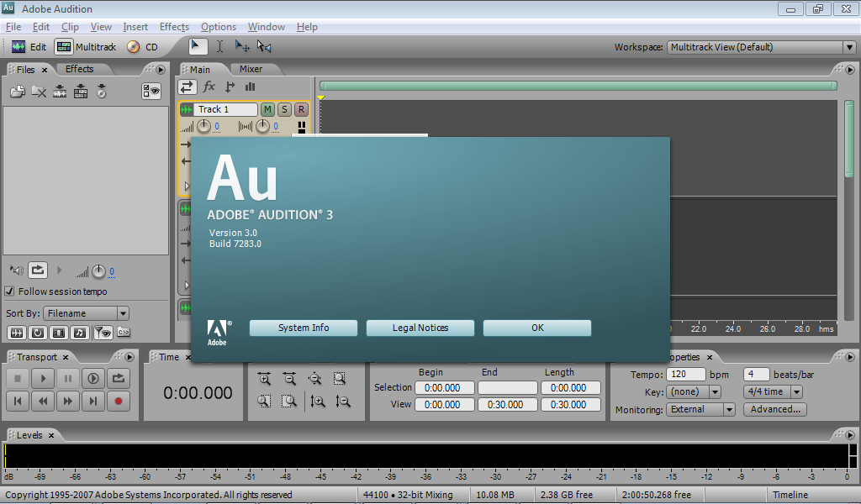Open the Effects menu

(174, 27)
